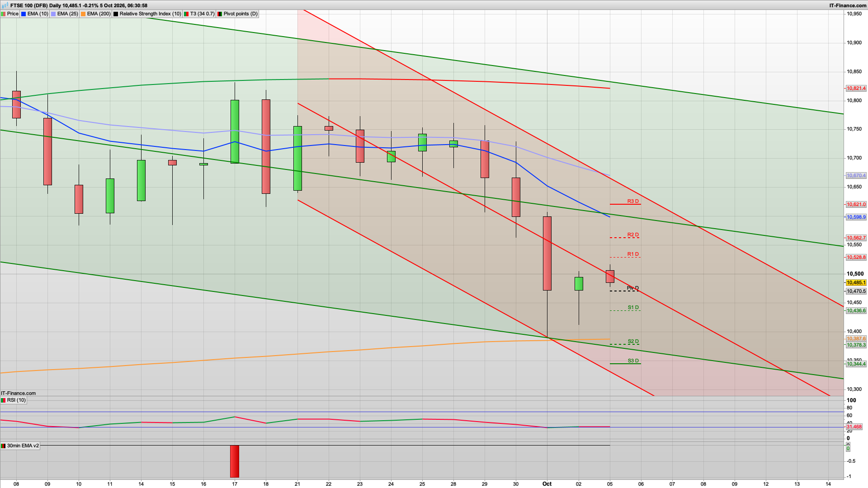
Task: Click the EMA (25) value label 10,670.4
Action: [856, 175]
